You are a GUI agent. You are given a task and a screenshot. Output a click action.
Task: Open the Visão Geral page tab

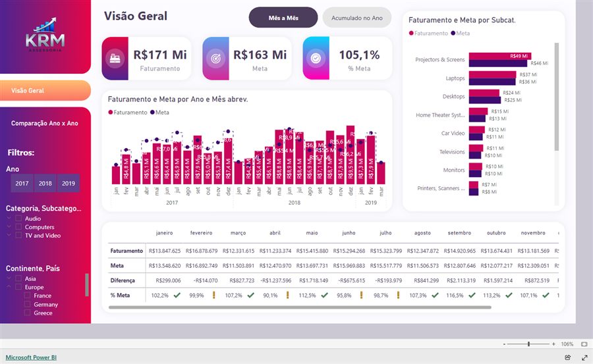click(x=45, y=90)
